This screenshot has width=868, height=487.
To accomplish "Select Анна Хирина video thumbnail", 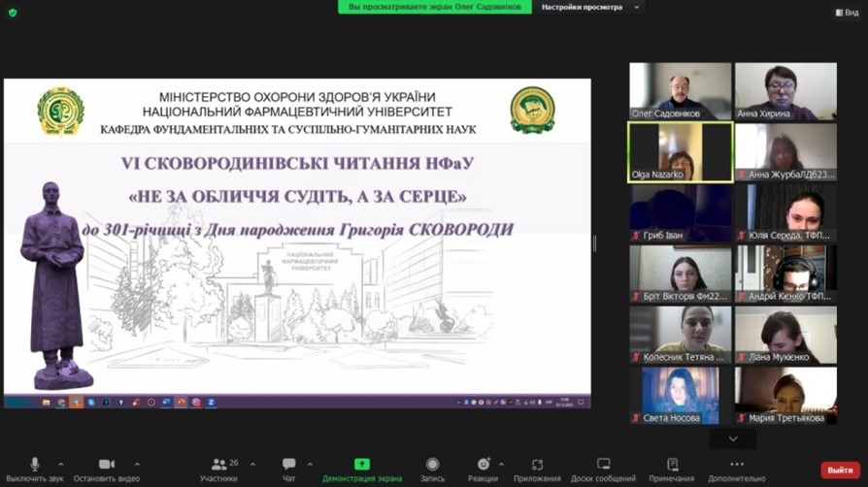I will pos(785,91).
